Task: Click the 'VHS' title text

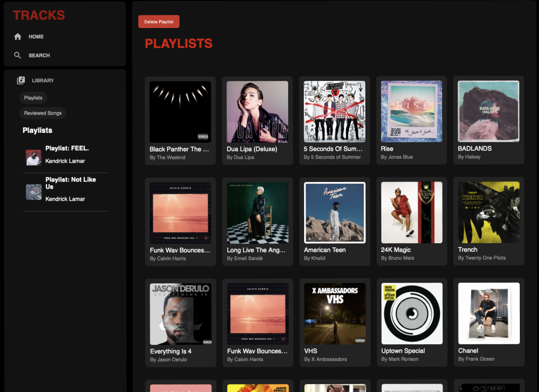Action: click(x=311, y=351)
